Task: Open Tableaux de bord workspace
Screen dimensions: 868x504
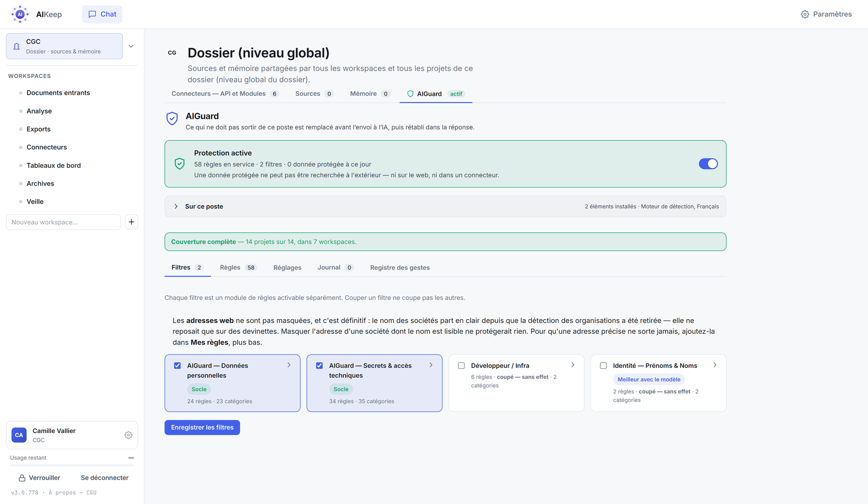Action: (53, 166)
